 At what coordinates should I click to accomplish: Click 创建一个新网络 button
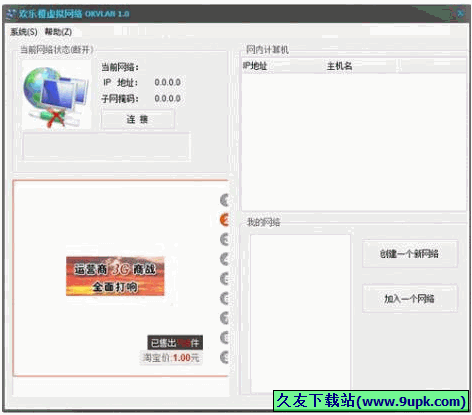click(410, 254)
